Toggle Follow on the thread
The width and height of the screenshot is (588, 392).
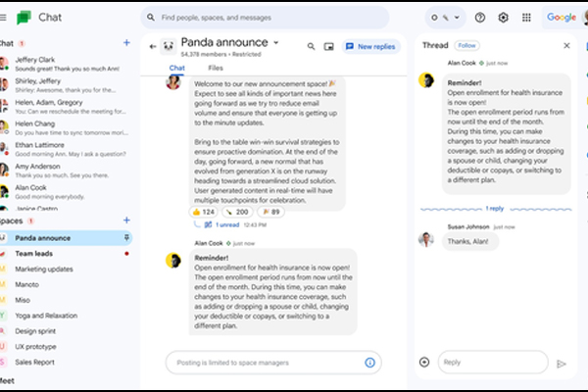pyautogui.click(x=467, y=46)
